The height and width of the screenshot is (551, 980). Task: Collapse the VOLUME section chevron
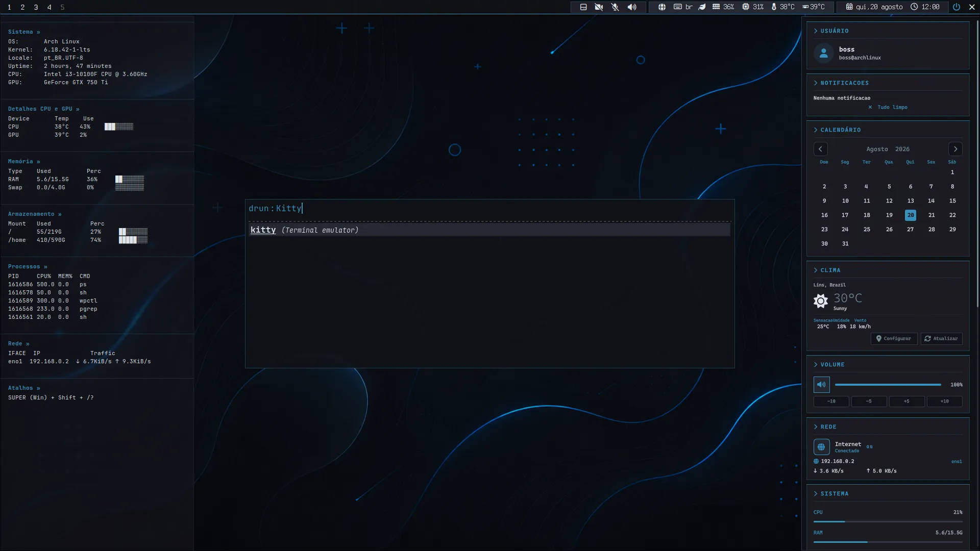(816, 365)
